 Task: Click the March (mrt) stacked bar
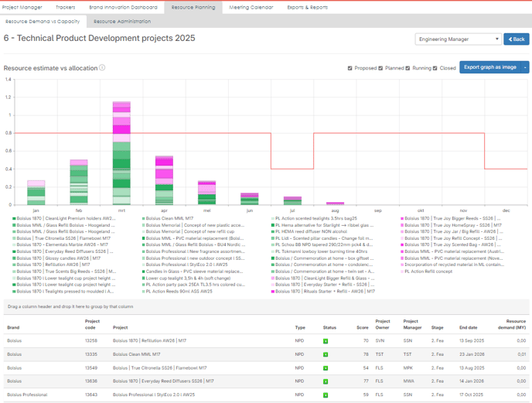[x=121, y=153]
